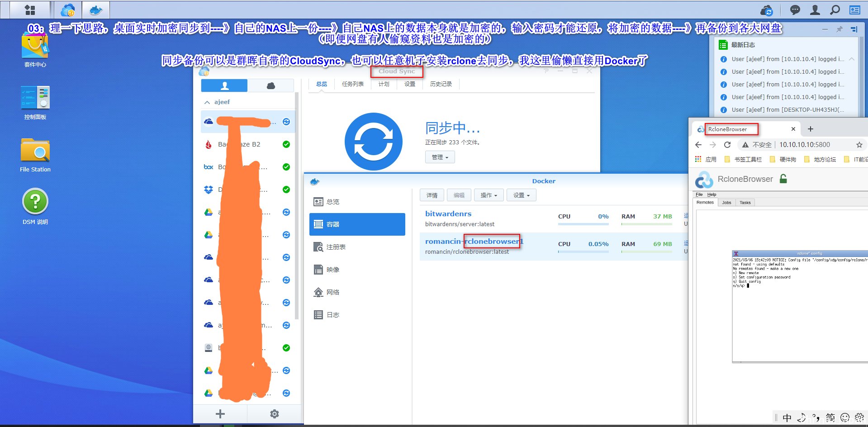Open the user account options icon
Image resolution: width=868 pixels, height=427 pixels.
click(815, 10)
